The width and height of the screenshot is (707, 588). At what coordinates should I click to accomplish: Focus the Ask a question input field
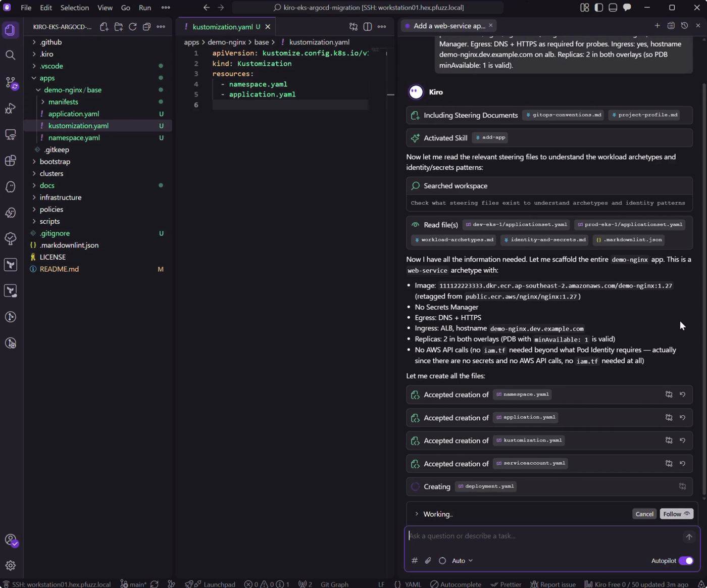543,536
